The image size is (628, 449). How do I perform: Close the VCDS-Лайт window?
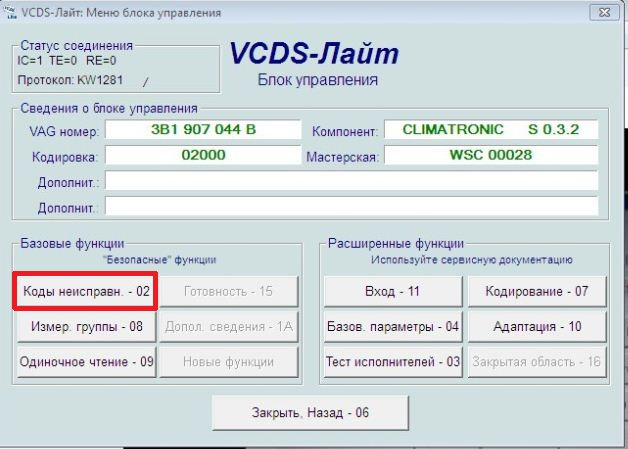(x=604, y=12)
